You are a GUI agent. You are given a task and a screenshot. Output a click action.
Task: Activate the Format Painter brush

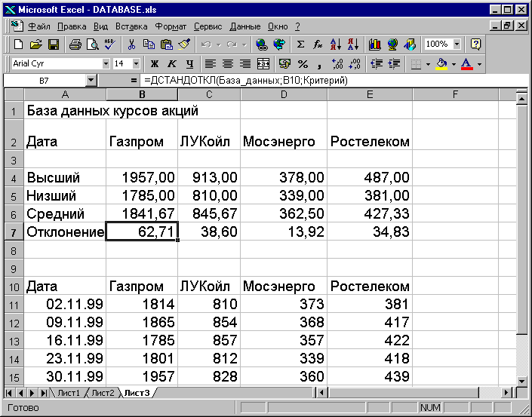click(184, 44)
